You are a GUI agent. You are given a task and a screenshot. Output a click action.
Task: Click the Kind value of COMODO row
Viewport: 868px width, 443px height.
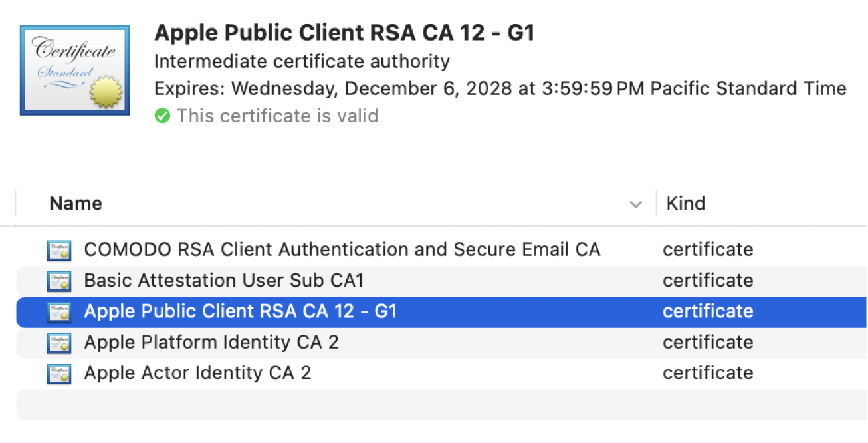[x=708, y=250]
